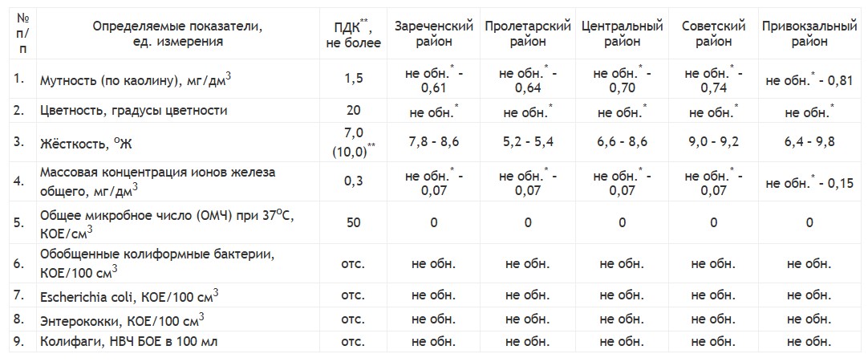Select the iron value ending 0,15

(809, 183)
